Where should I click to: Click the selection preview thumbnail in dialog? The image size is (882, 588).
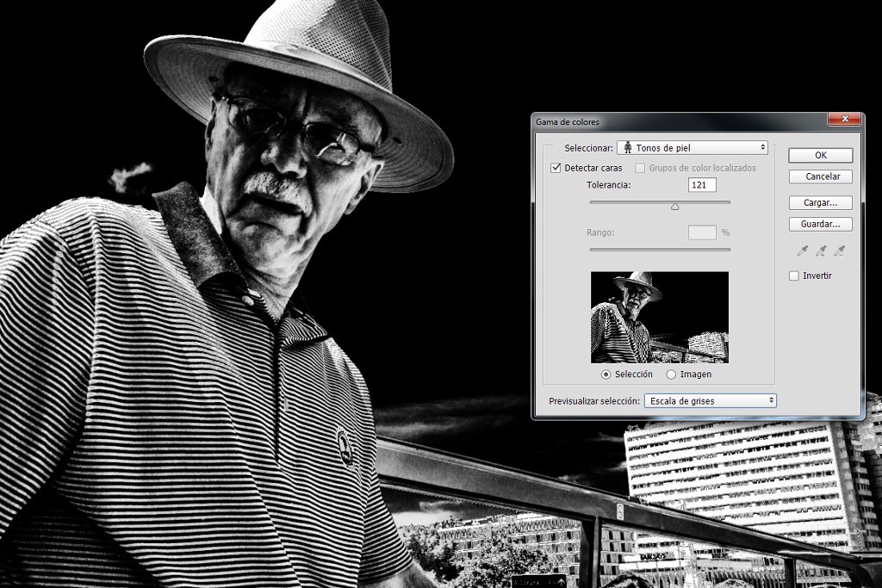coord(659,317)
